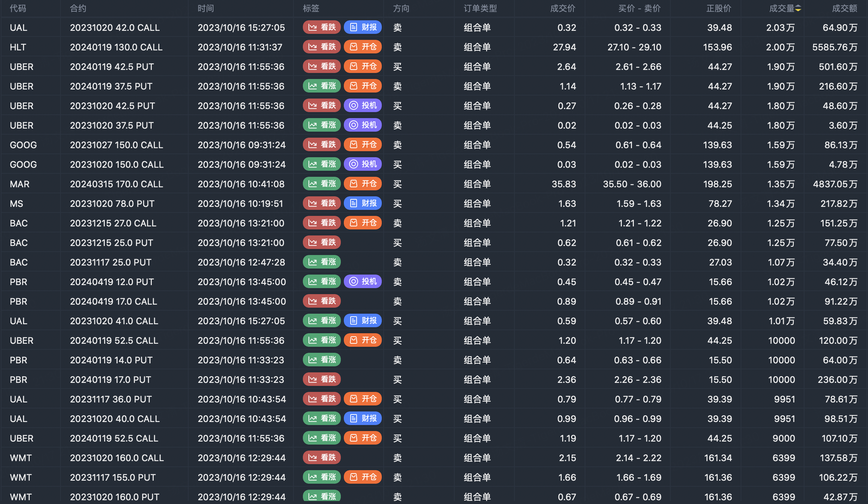Click 投机 tag in UBER 20231020 42.5 PUT row

[363, 105]
